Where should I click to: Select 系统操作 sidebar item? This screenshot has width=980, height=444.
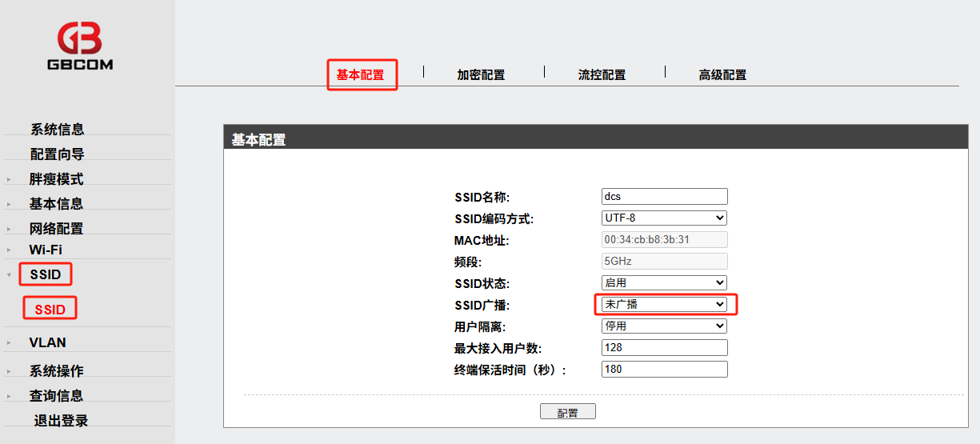tap(57, 371)
